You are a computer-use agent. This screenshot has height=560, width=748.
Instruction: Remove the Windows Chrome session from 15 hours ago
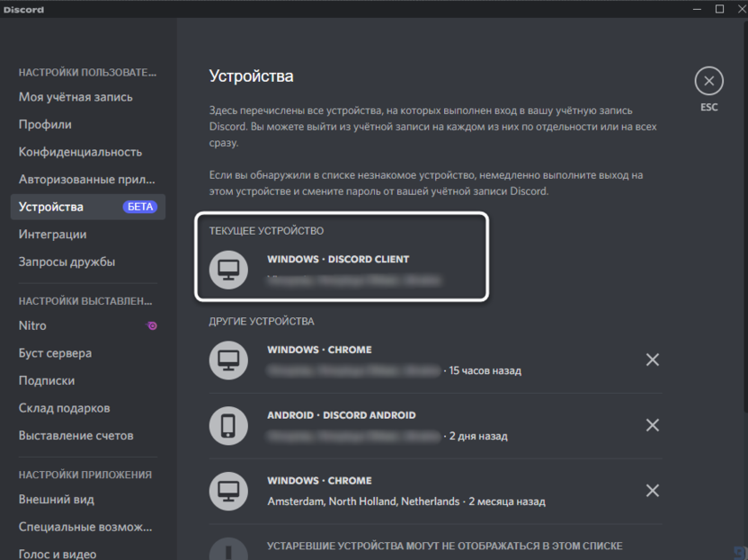click(653, 360)
